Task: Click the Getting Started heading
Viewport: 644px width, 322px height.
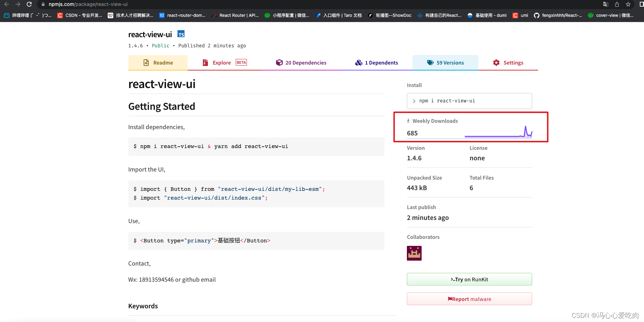Action: click(x=162, y=107)
